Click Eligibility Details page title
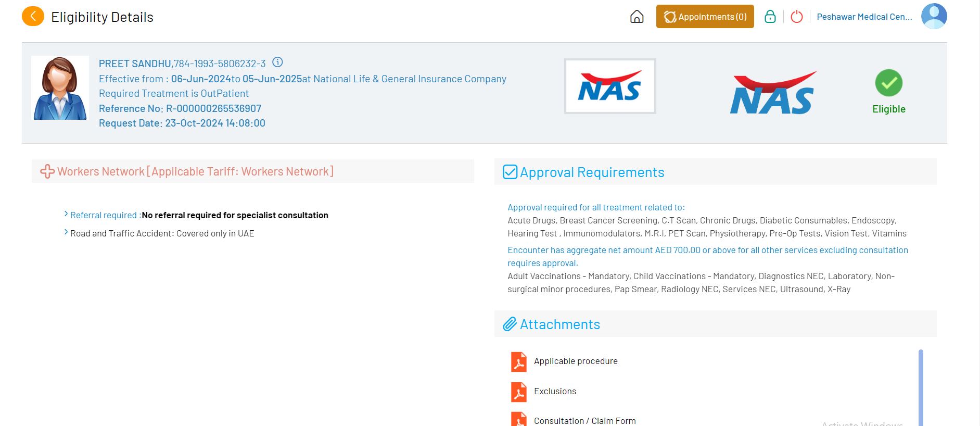The image size is (980, 426). [x=102, y=17]
